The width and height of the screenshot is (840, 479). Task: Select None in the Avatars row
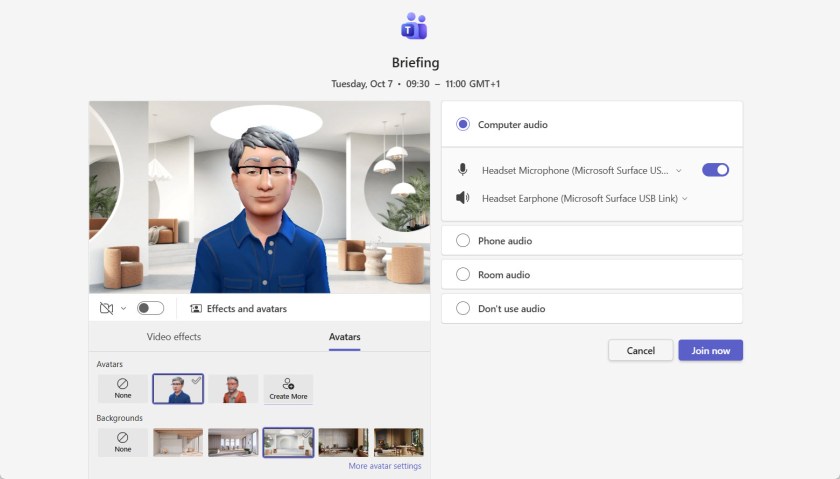(x=123, y=388)
